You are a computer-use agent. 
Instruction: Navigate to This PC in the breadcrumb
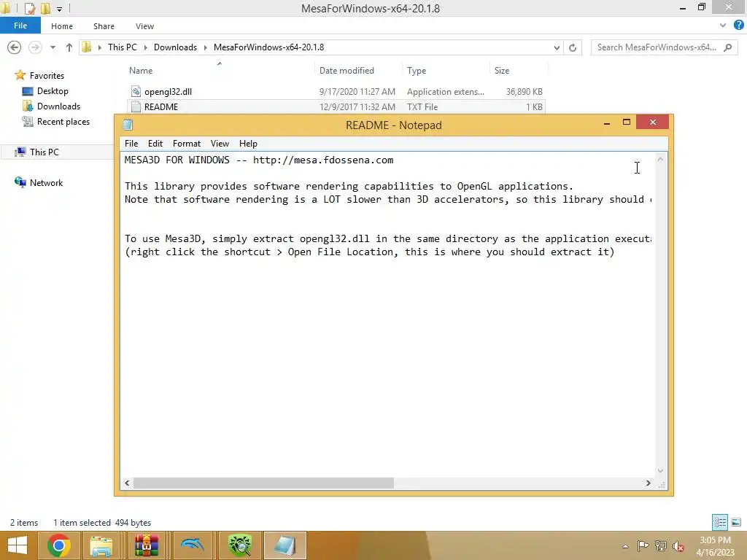coord(122,47)
